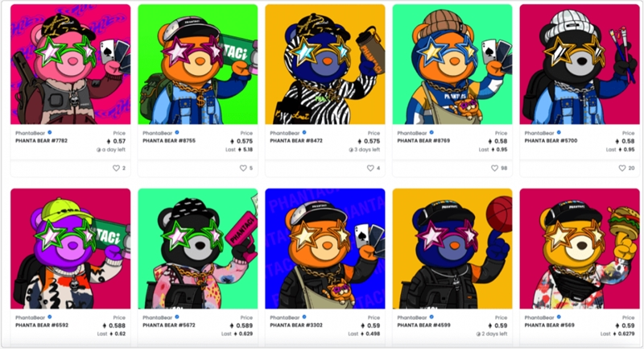Click heart icon on Phanta Bear #8755
The image size is (644, 349).
(x=243, y=168)
